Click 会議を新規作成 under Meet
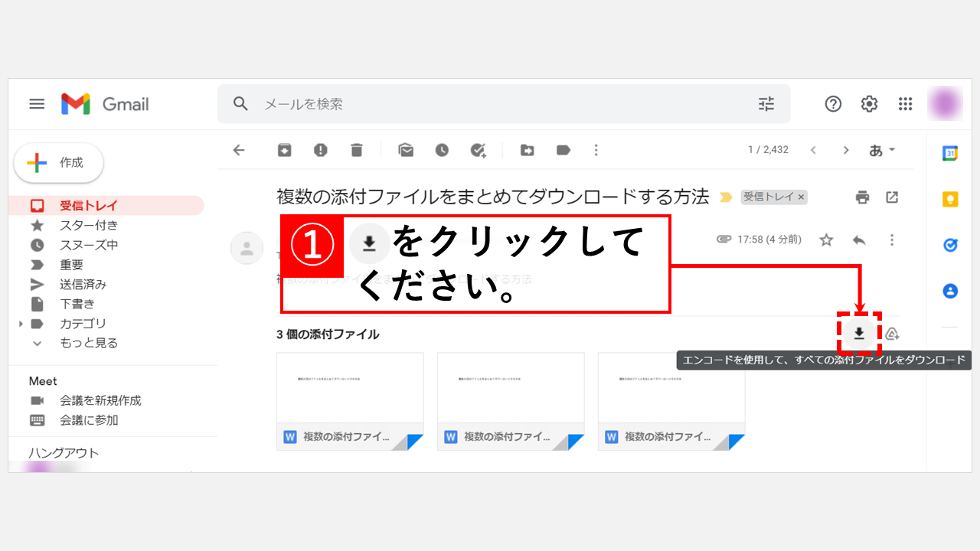The image size is (980, 551). click(x=100, y=400)
